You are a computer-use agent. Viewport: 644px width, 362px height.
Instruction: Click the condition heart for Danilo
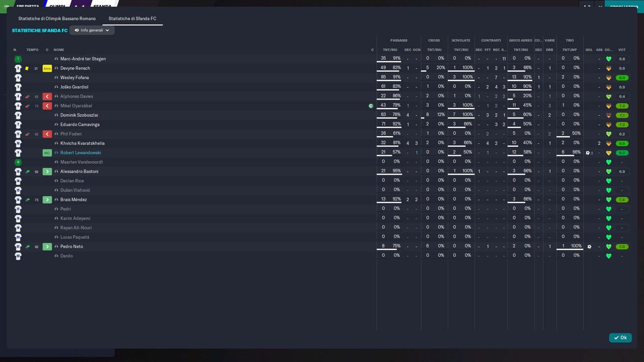click(608, 256)
